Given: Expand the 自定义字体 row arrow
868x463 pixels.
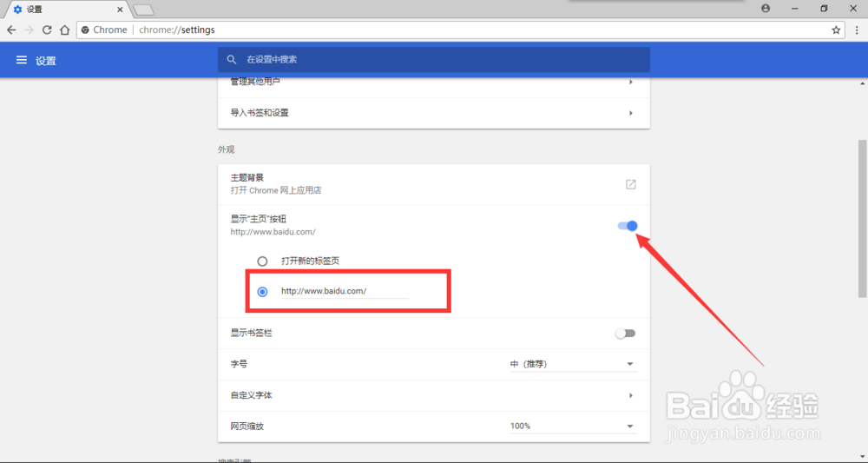Looking at the screenshot, I should (x=630, y=395).
